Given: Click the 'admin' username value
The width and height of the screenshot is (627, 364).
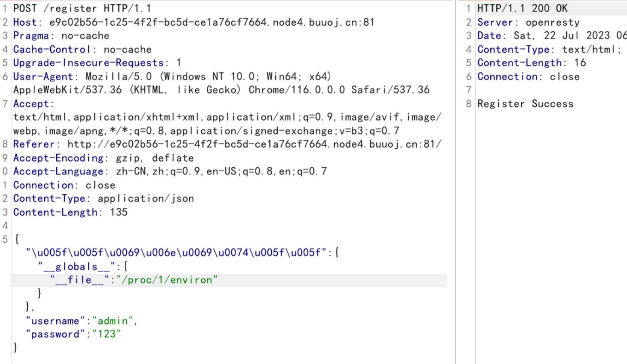Looking at the screenshot, I should click(112, 320).
